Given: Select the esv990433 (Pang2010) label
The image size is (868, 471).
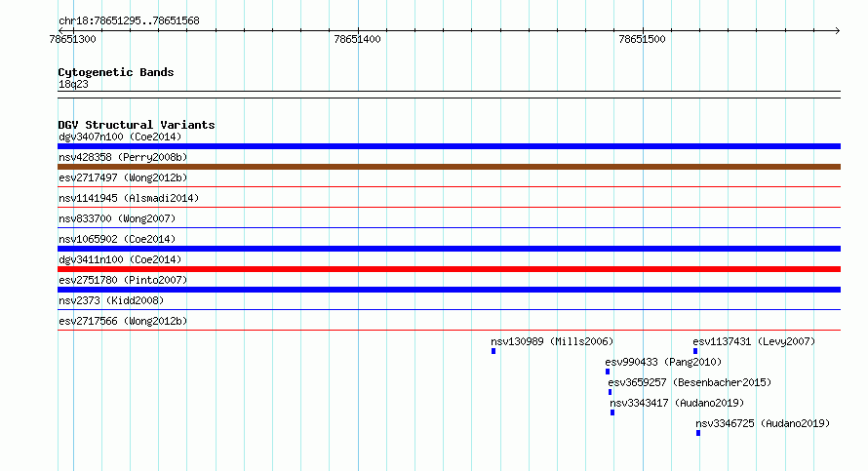Looking at the screenshot, I should tap(663, 362).
